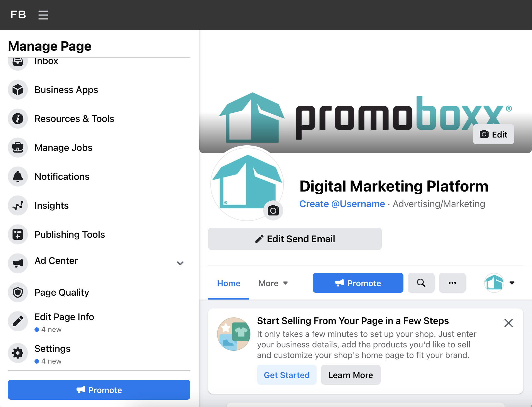Click the Publishing Tools icon

pyautogui.click(x=18, y=234)
